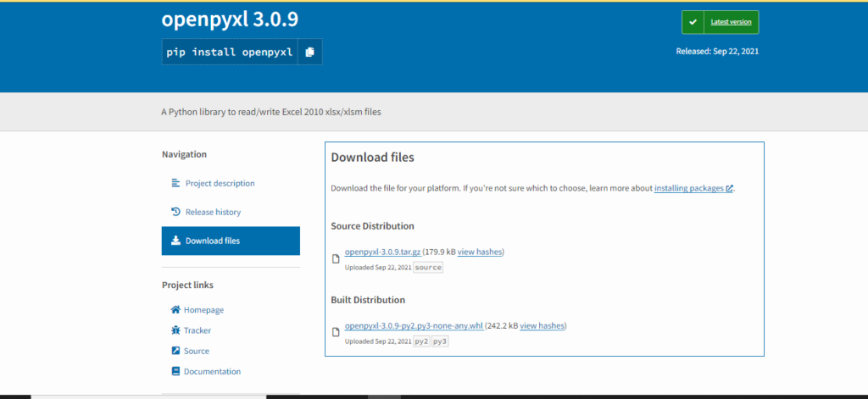Select the pip install openpyxl command text
The width and height of the screenshot is (868, 399).
pos(231,52)
